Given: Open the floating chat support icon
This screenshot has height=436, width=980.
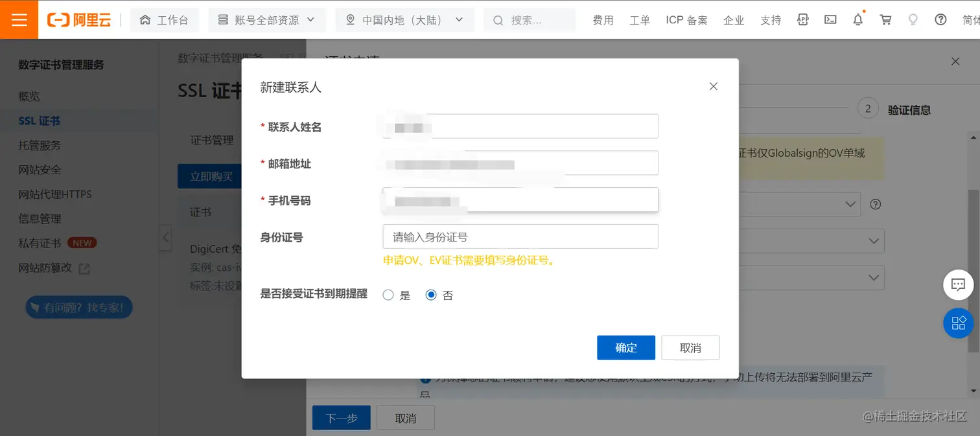Looking at the screenshot, I should click(x=959, y=284).
